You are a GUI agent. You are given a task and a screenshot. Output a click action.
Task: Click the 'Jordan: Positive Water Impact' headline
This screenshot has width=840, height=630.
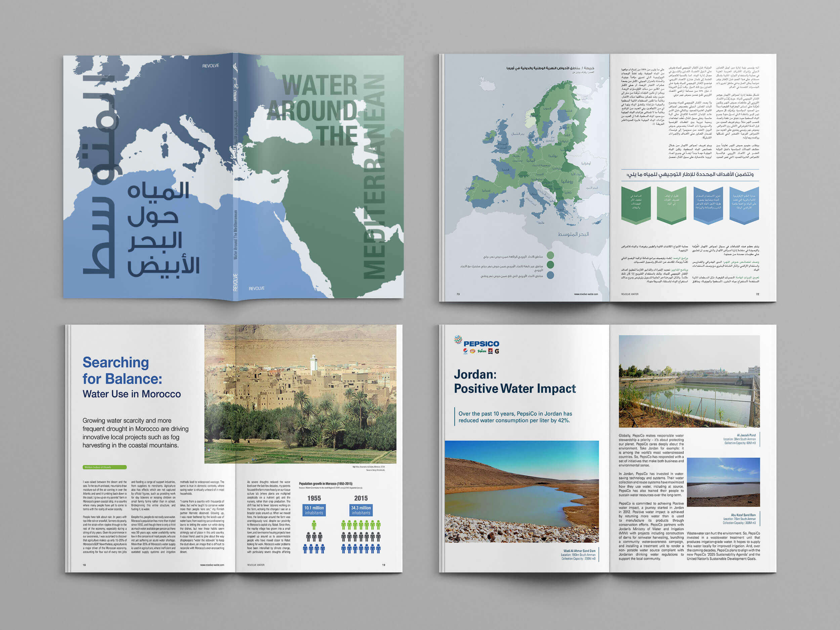point(514,382)
